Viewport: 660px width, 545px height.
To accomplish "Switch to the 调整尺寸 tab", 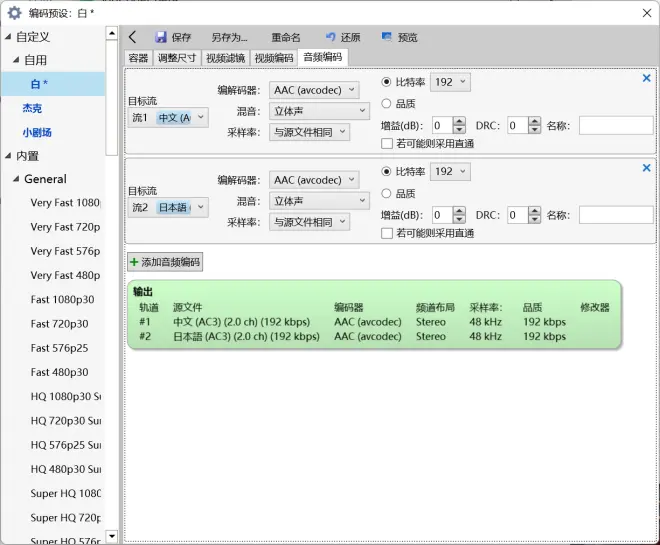I will pos(177,58).
